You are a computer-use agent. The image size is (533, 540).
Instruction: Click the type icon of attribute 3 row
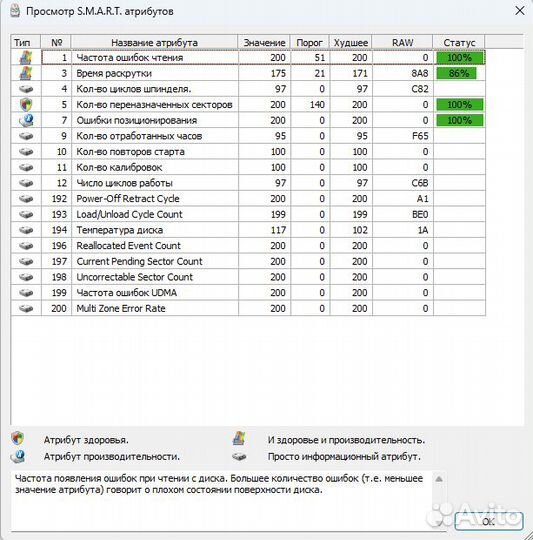(x=26, y=73)
